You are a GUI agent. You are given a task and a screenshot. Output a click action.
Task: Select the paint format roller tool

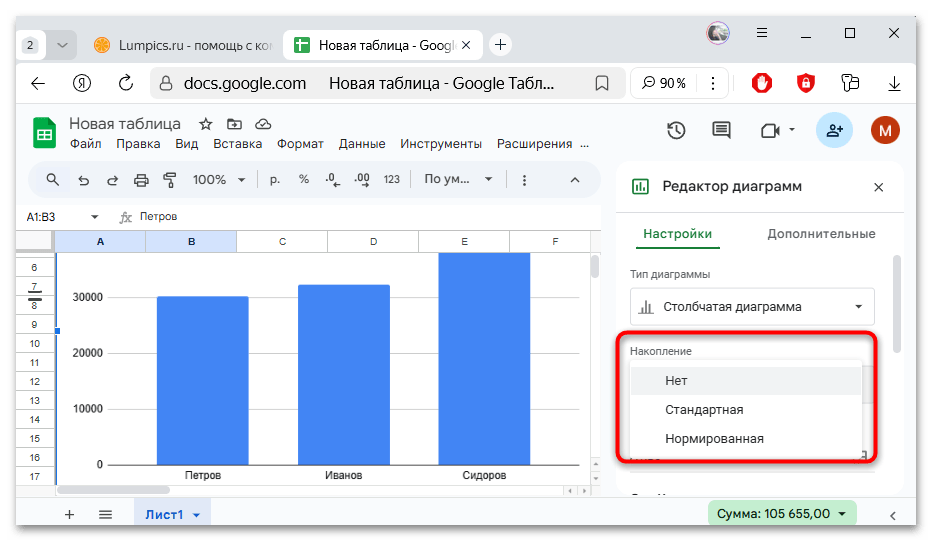[169, 180]
